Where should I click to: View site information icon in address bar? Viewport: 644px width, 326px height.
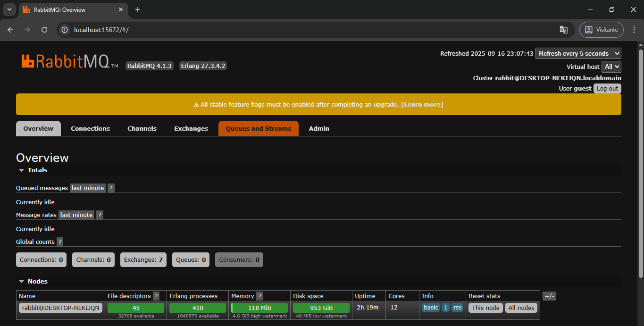pyautogui.click(x=65, y=29)
